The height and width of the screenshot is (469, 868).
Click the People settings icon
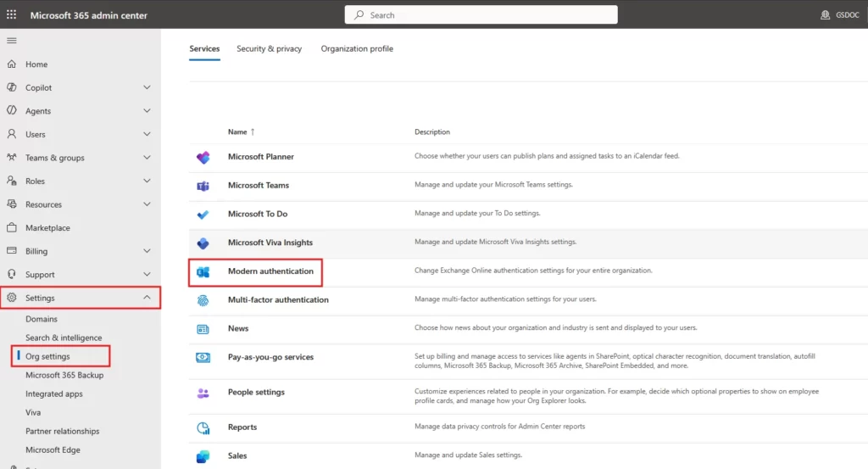pyautogui.click(x=203, y=394)
